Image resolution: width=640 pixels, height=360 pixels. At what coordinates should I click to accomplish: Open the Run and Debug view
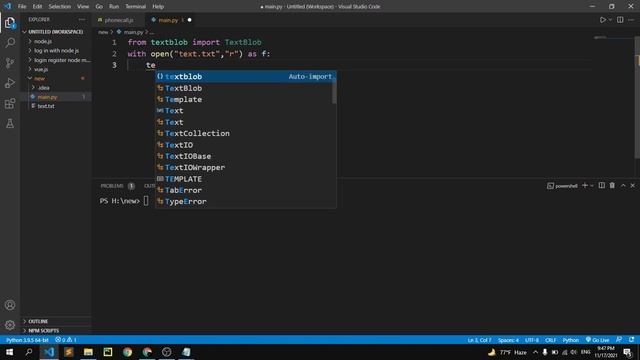pyautogui.click(x=10, y=83)
